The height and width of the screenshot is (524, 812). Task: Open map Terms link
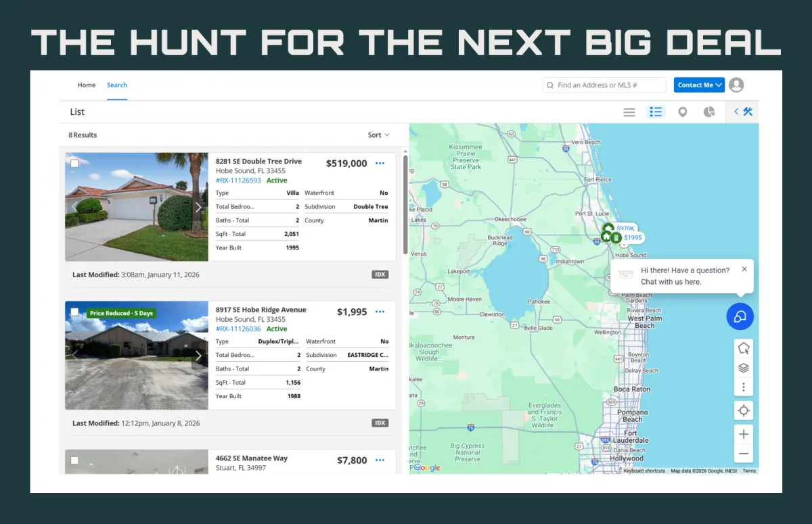(x=749, y=471)
